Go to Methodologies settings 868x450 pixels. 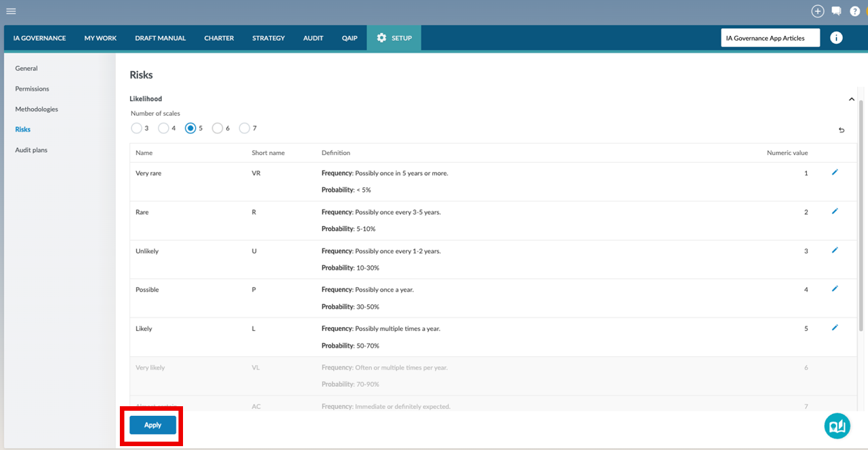(37, 109)
